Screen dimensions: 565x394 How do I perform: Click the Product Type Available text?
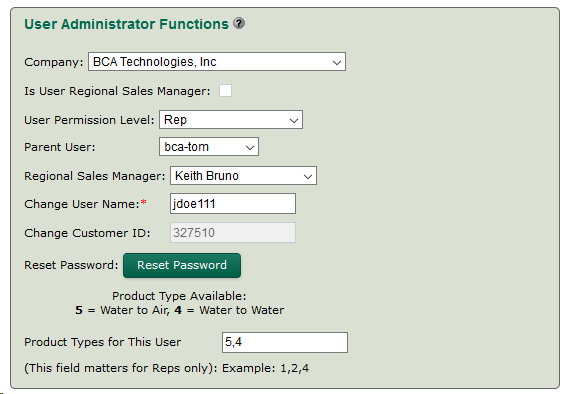click(179, 296)
